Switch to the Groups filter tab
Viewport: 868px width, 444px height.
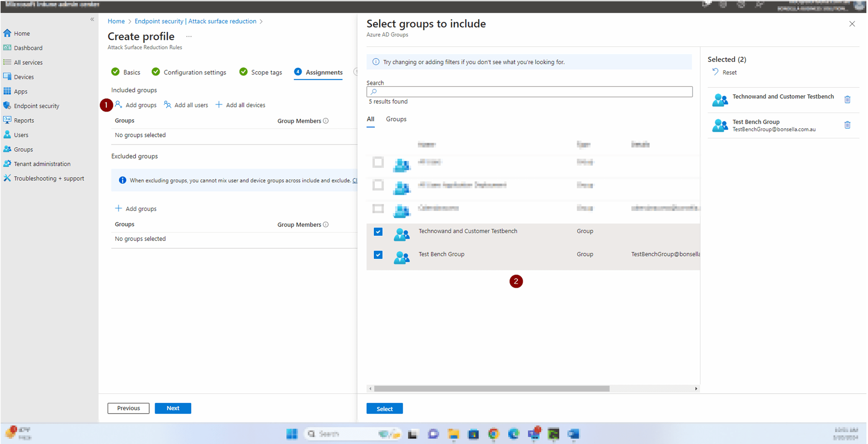(x=396, y=119)
